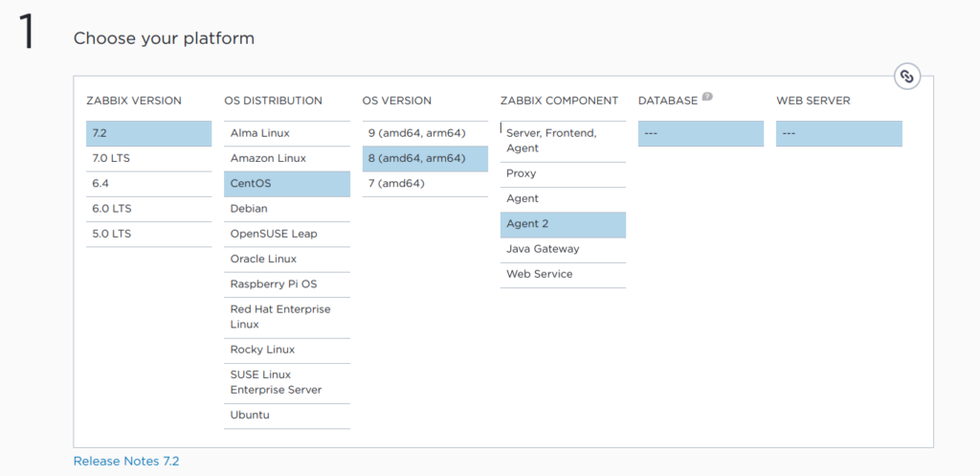The width and height of the screenshot is (980, 476).
Task: Click the Database placeholder option
Action: coord(701,134)
